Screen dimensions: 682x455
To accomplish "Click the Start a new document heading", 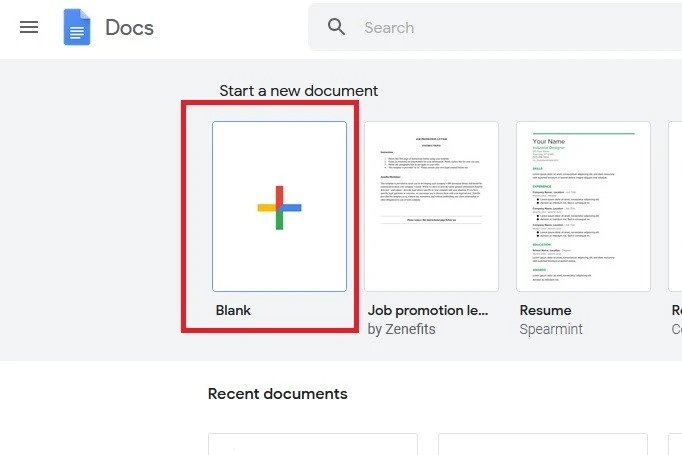I will [298, 90].
